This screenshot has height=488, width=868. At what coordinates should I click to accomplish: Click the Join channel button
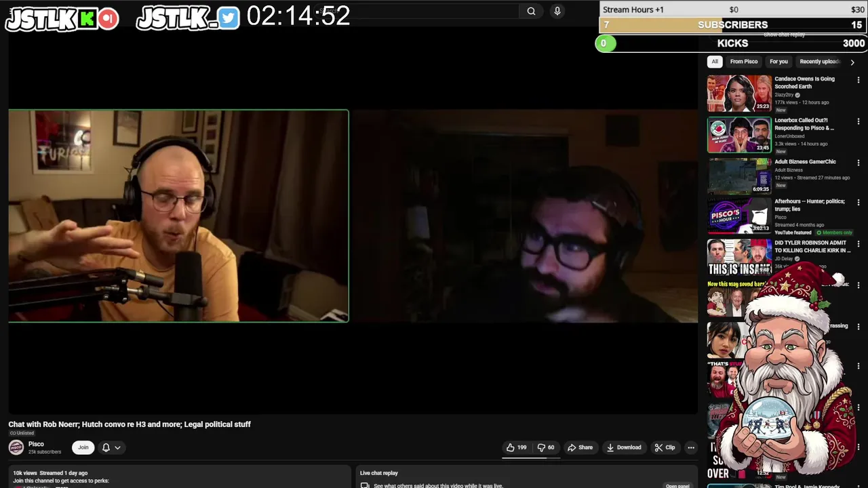point(83,447)
